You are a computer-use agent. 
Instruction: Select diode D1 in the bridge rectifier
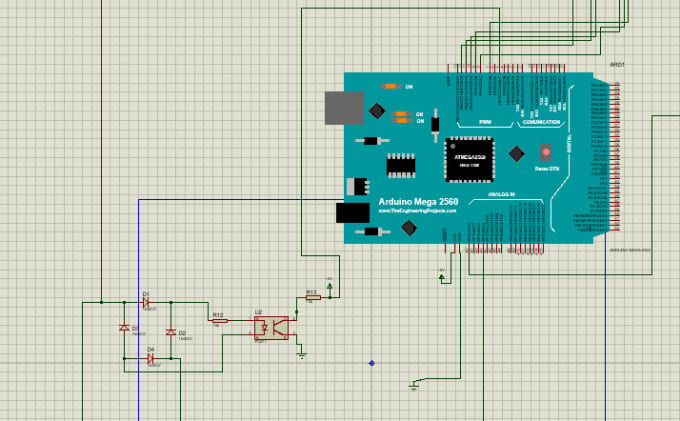[x=146, y=302]
